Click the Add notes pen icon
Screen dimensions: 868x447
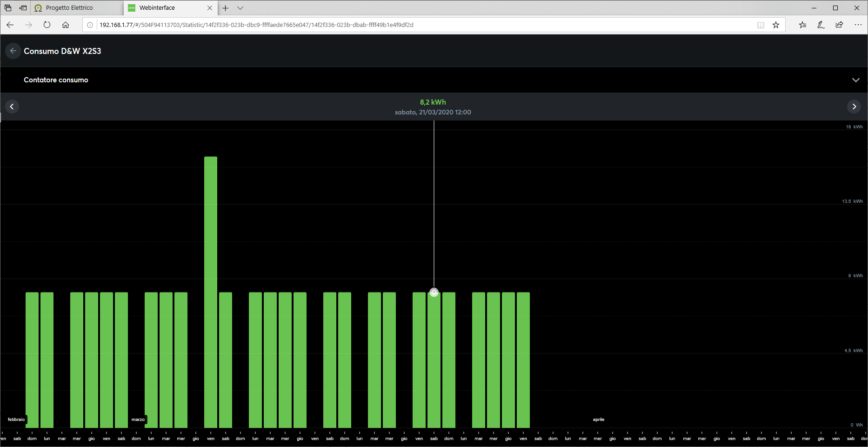tap(821, 25)
